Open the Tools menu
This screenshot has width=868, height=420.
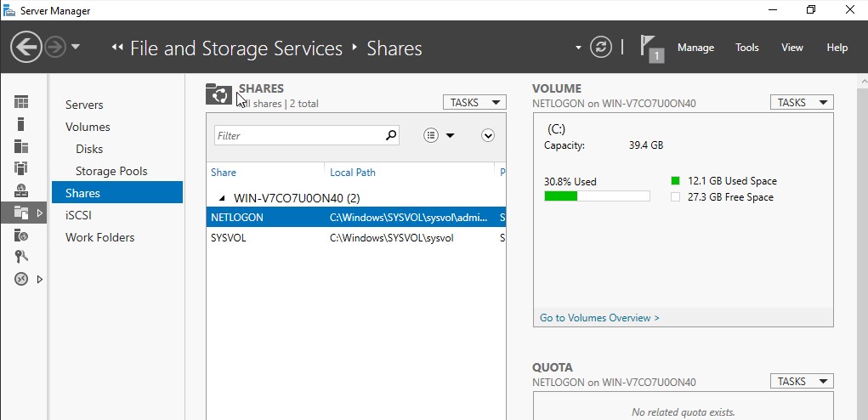point(746,48)
